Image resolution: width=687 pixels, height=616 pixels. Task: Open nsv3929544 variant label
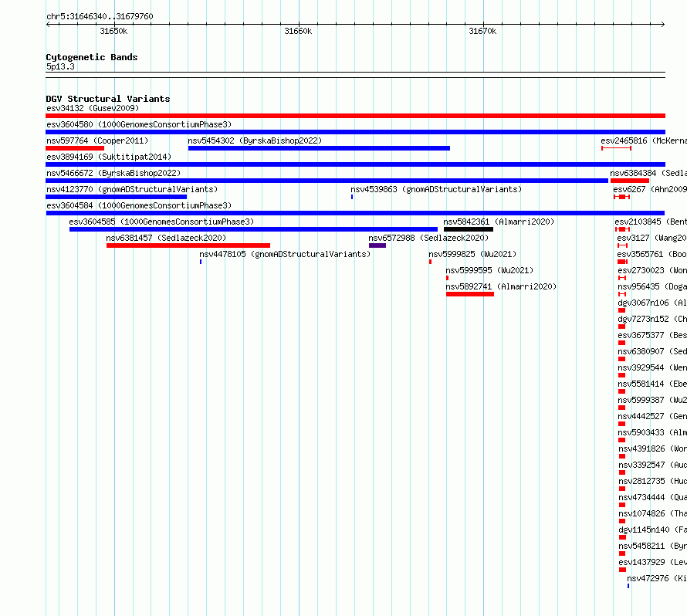pos(652,367)
